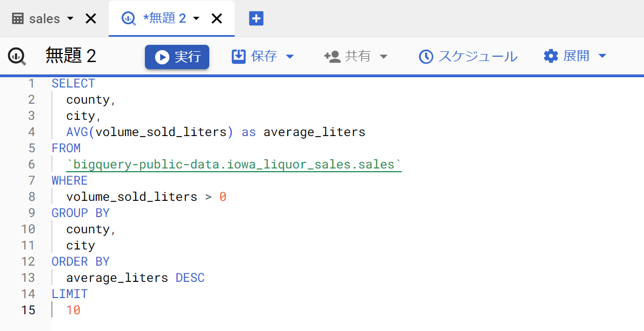This screenshot has width=644, height=331.
Task: Click county on line 10
Action: pos(88,229)
